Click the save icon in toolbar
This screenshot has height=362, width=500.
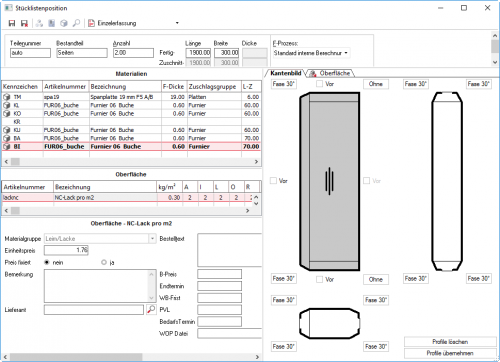[x=12, y=23]
